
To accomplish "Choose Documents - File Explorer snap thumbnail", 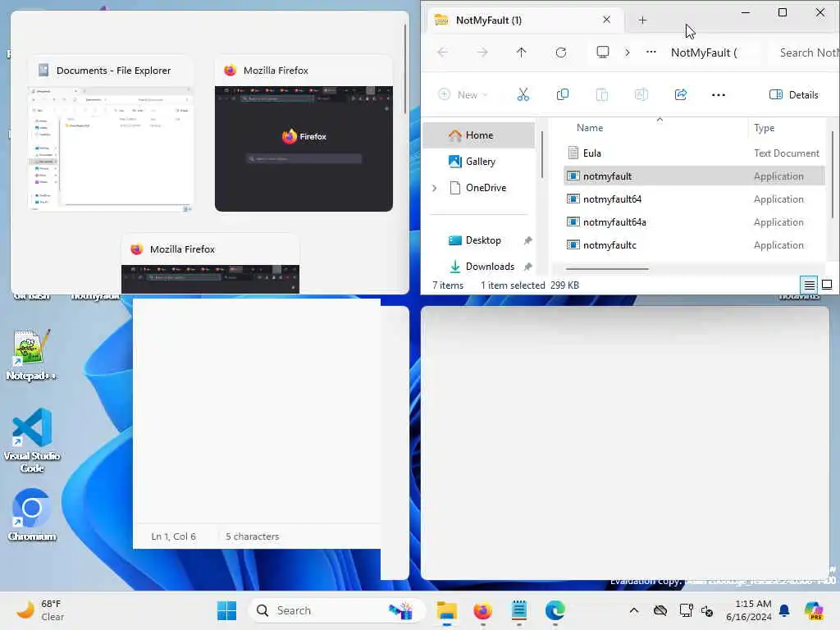I will click(112, 134).
